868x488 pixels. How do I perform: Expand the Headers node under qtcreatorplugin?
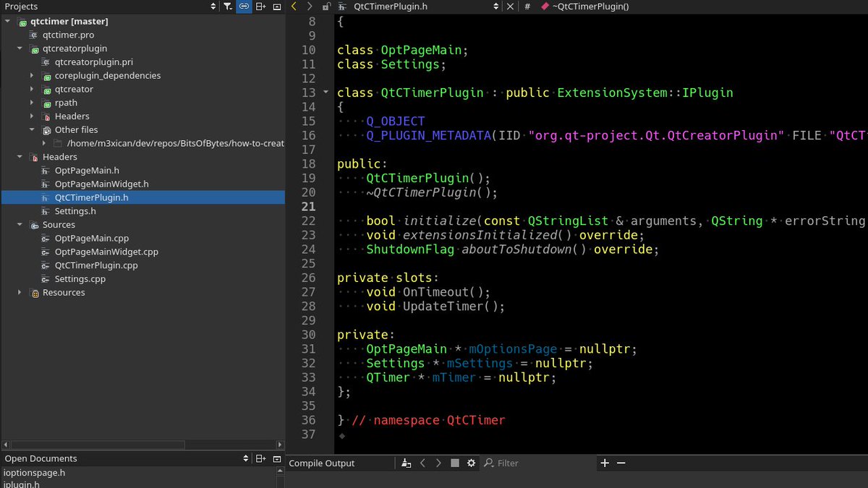tap(32, 116)
